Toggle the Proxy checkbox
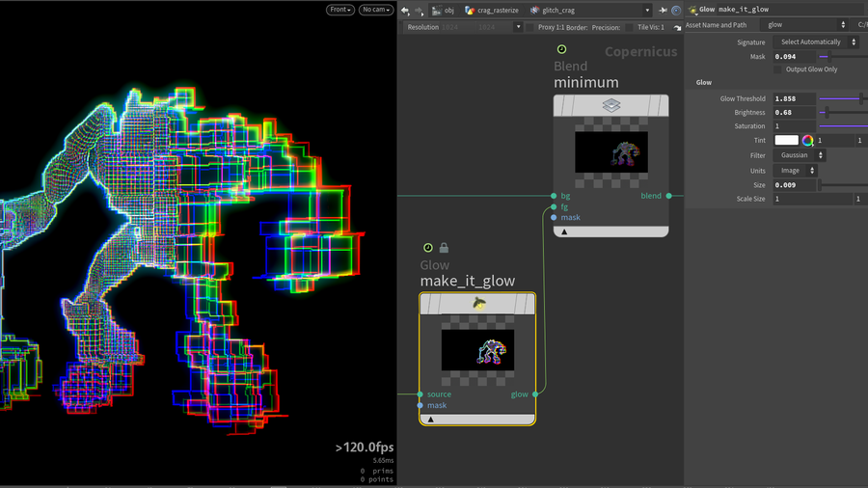 [x=530, y=27]
